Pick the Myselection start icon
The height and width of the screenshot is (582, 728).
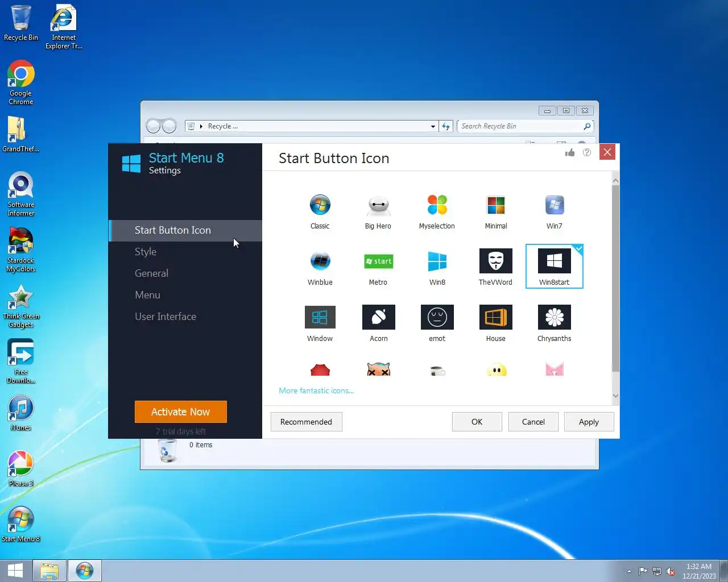(437, 211)
